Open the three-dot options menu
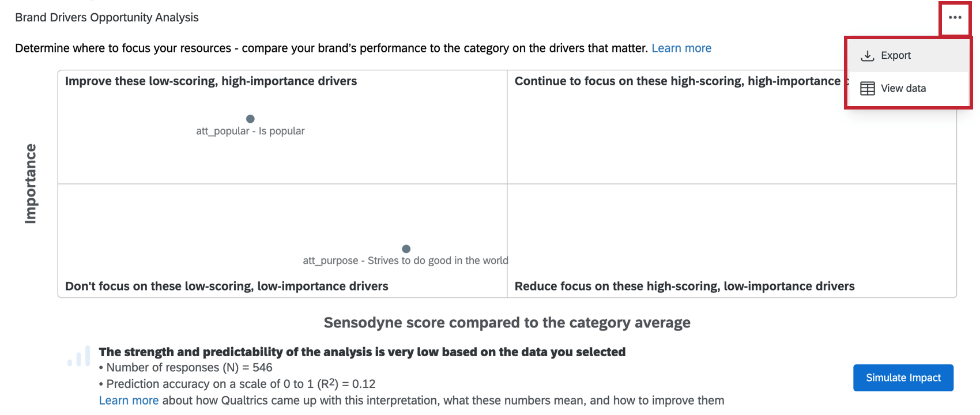This screenshot has height=415, width=980. click(953, 18)
